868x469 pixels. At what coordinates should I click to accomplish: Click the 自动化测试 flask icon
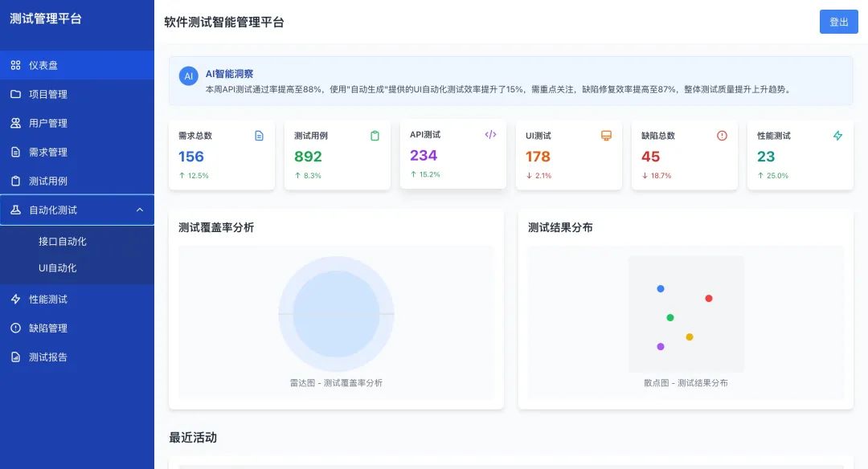tap(15, 210)
